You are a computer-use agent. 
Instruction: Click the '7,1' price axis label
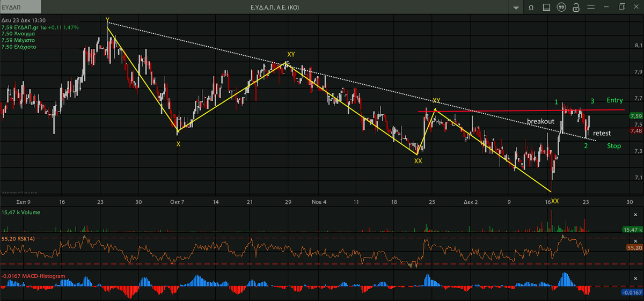click(639, 177)
